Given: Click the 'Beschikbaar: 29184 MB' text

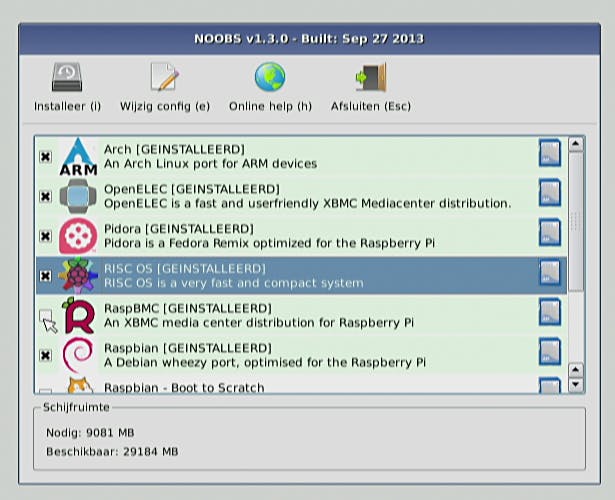Looking at the screenshot, I should pyautogui.click(x=112, y=452).
